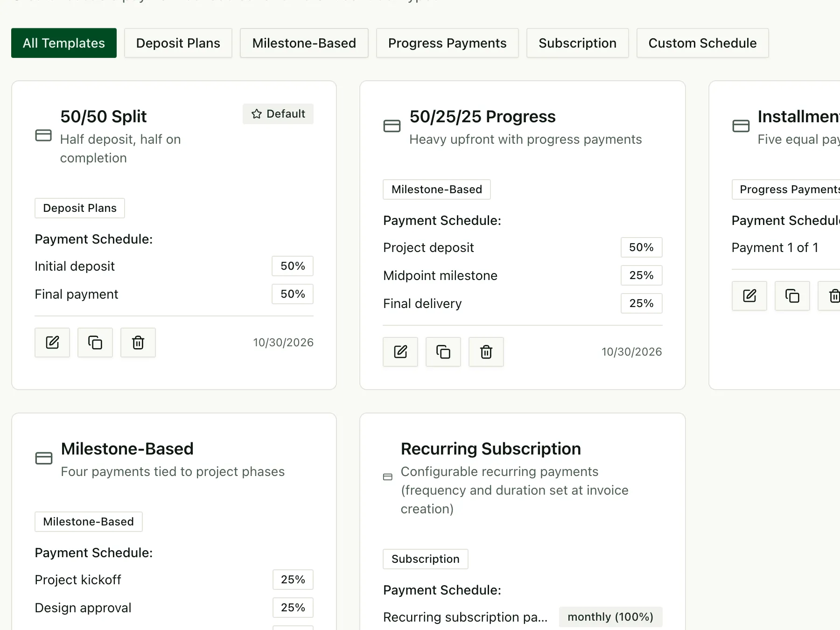
Task: Switch to the Deposit Plans filter tab
Action: [178, 43]
